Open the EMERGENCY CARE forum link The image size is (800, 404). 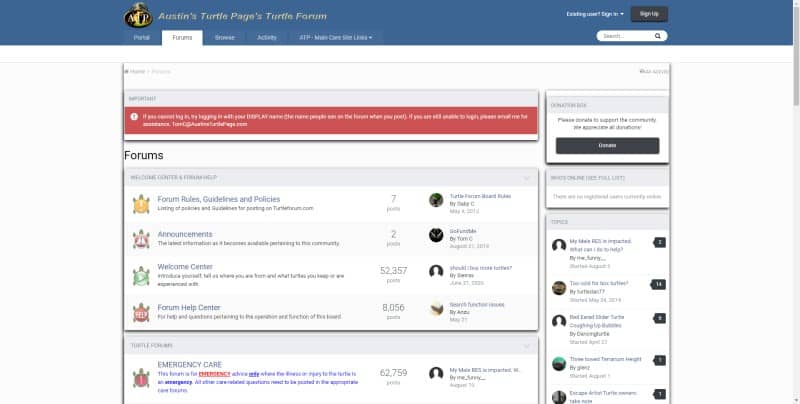190,365
